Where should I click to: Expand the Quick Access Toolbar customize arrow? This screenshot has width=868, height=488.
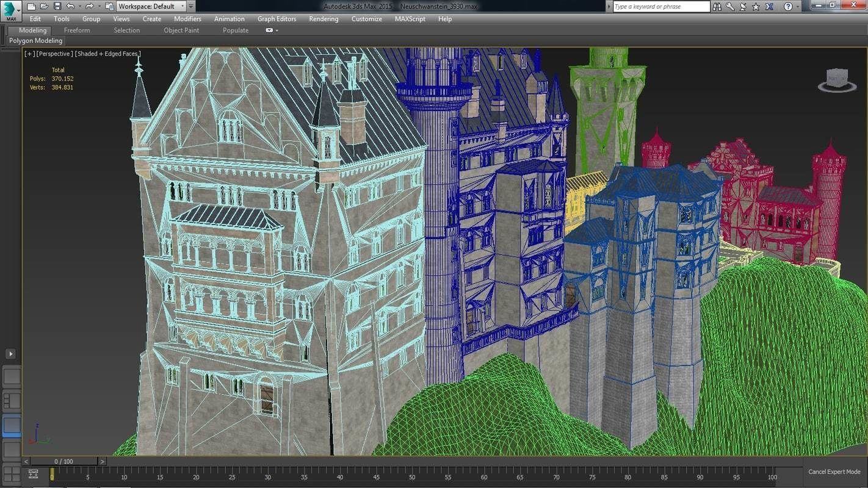coord(191,6)
